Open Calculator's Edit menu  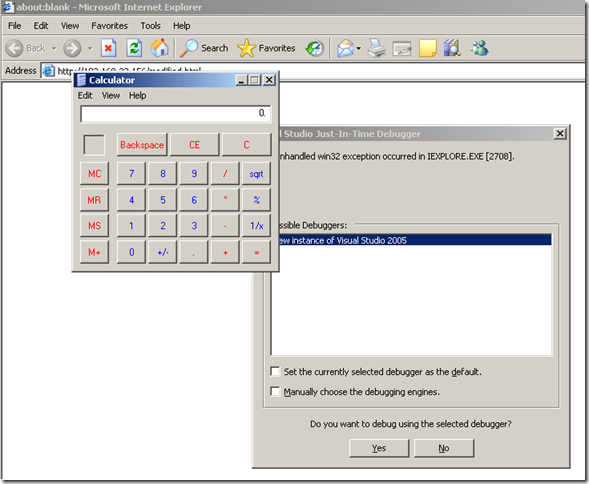pyautogui.click(x=85, y=95)
